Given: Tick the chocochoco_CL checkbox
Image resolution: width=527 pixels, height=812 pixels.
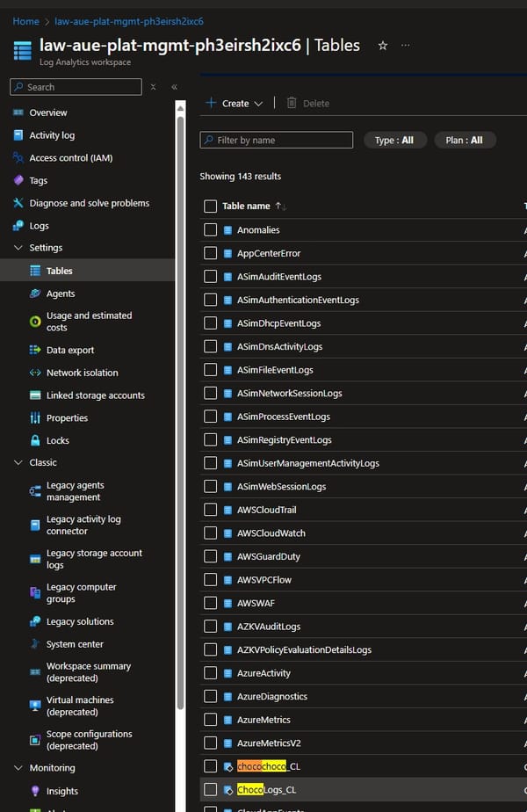Looking at the screenshot, I should [210, 766].
